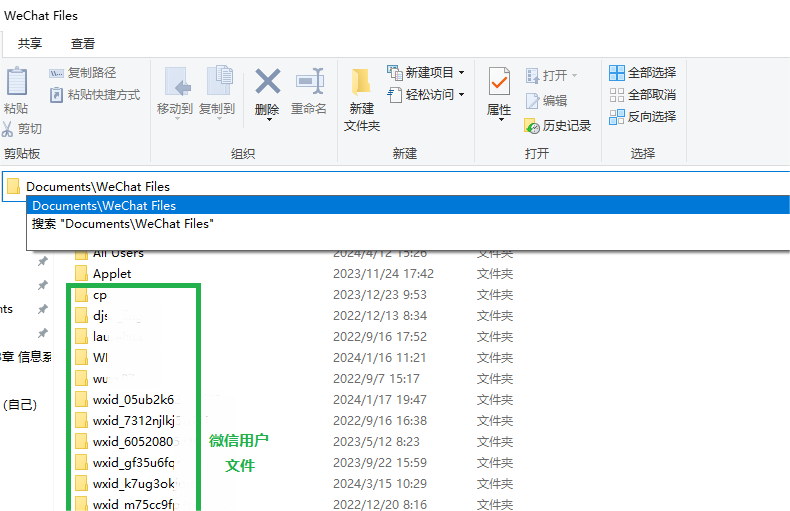Image resolution: width=790 pixels, height=511 pixels.
Task: Click the New folder (新建文件夹) icon
Action: [x=361, y=82]
